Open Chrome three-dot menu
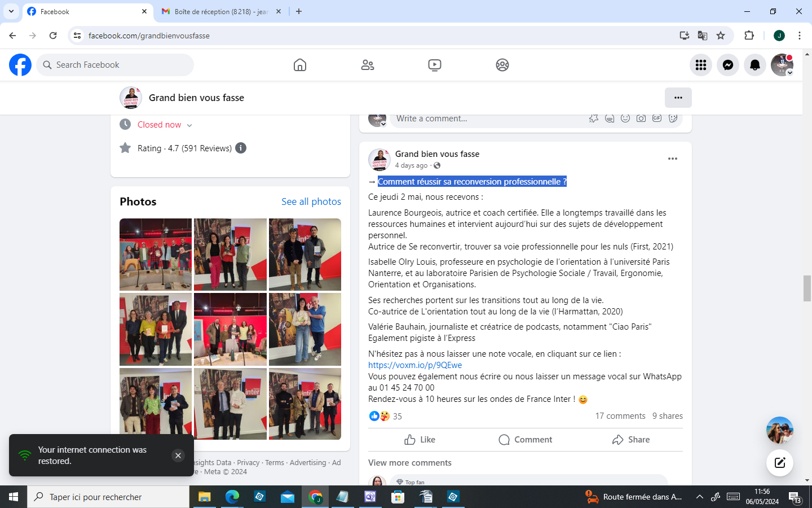This screenshot has height=508, width=812. (x=800, y=36)
